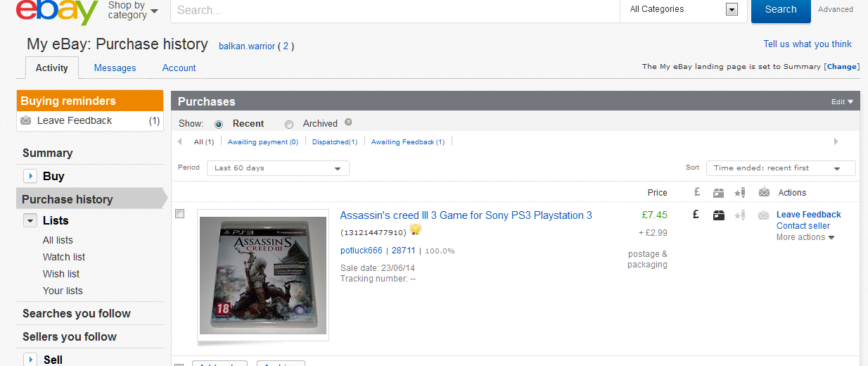This screenshot has height=366, width=868.
Task: Click Leave Feedback in Actions column
Action: point(808,215)
